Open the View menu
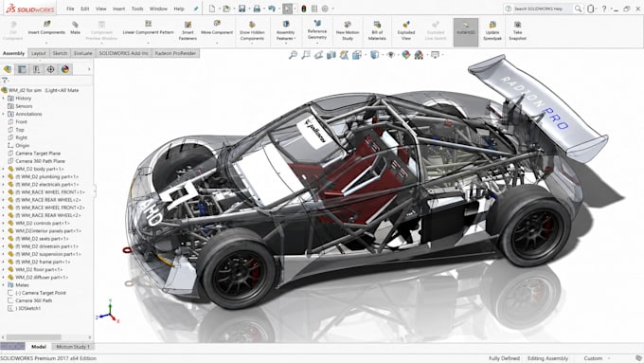The height and width of the screenshot is (363, 644). (101, 9)
